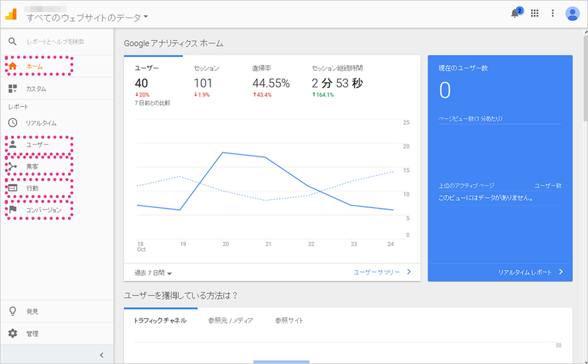Select the ユーザー metric tab showing 40
The width and height of the screenshot is (588, 364).
click(x=153, y=81)
